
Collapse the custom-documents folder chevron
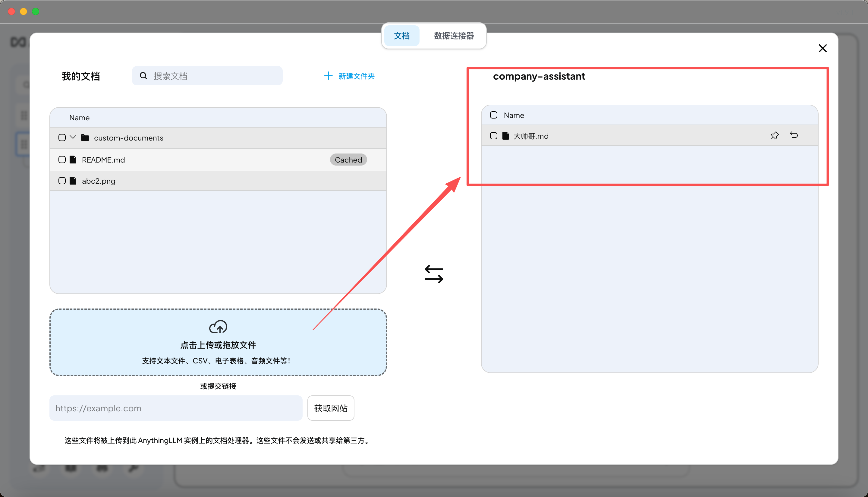tap(73, 137)
